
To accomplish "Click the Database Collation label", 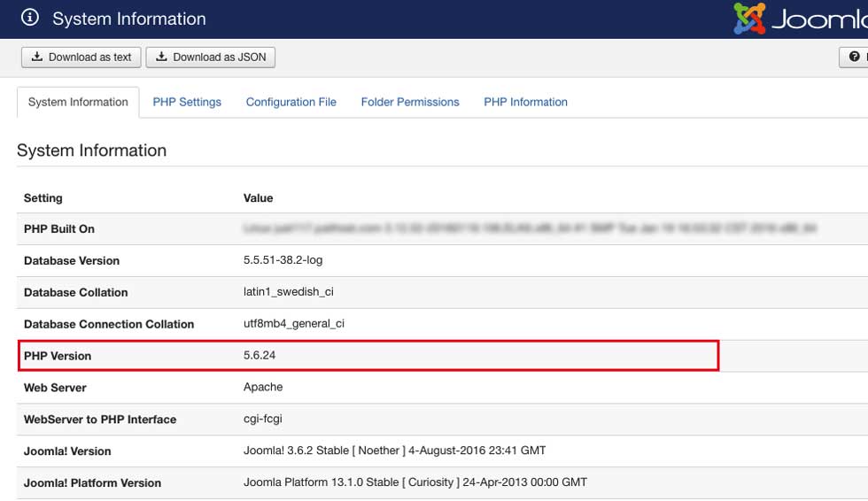I will point(76,292).
